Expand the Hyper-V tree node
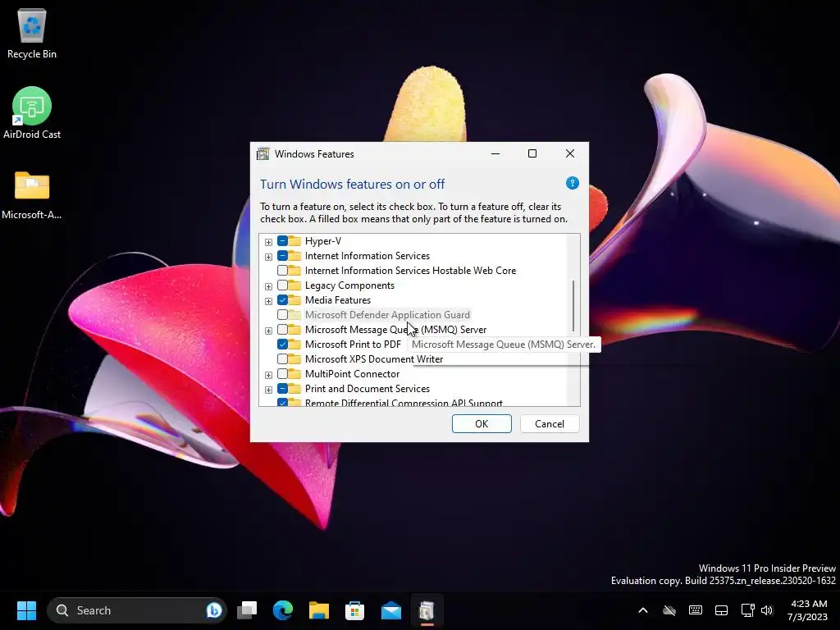840x630 pixels. pos(268,242)
